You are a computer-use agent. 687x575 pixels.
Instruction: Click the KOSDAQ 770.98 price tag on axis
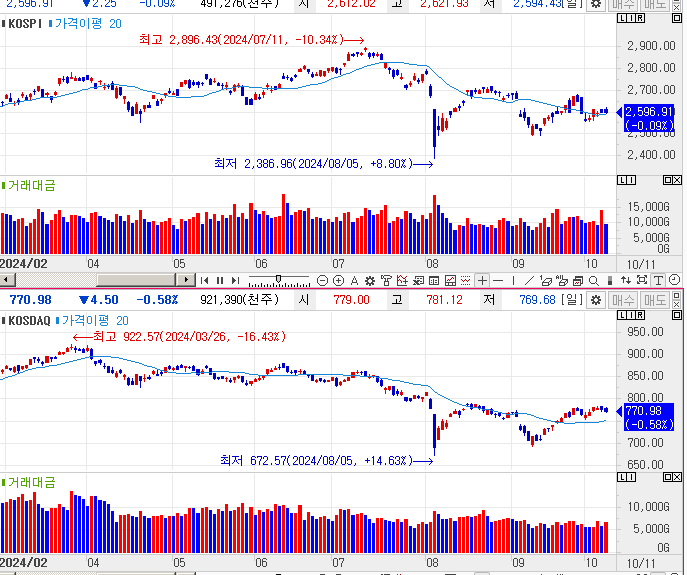tap(649, 417)
